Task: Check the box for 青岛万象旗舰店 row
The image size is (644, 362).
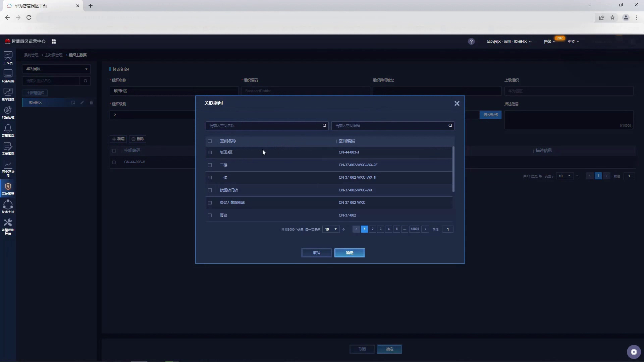Action: point(210,203)
